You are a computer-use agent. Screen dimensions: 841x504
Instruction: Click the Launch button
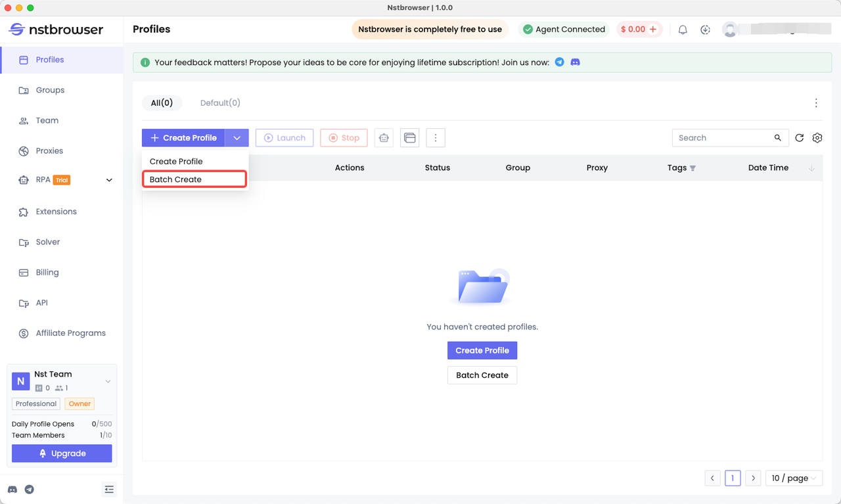tap(284, 138)
